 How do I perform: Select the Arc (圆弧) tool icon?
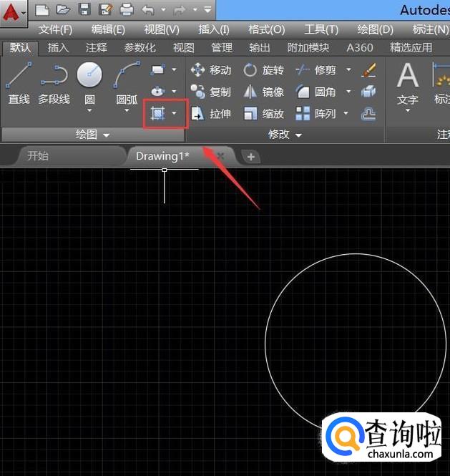pos(127,75)
